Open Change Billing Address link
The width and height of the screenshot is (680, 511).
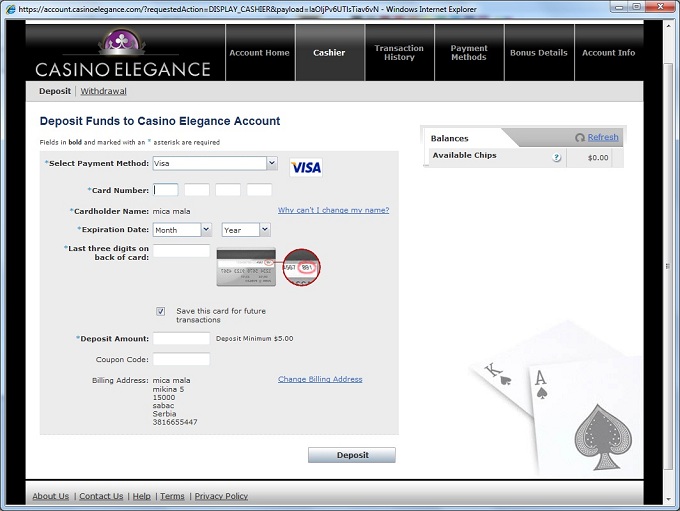pyautogui.click(x=320, y=379)
